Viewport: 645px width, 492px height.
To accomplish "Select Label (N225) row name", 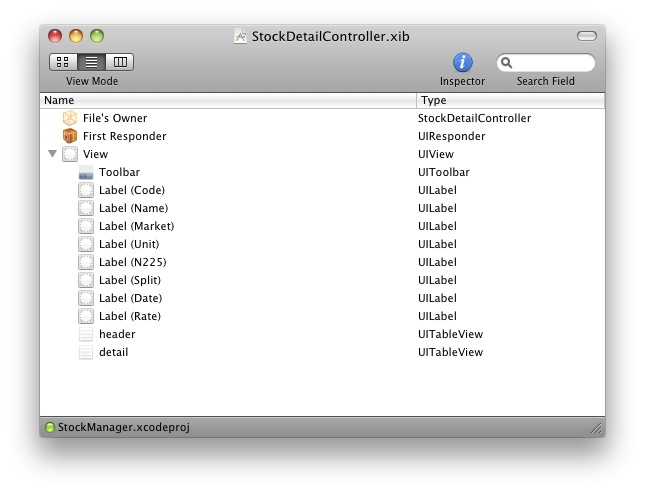I will click(132, 262).
